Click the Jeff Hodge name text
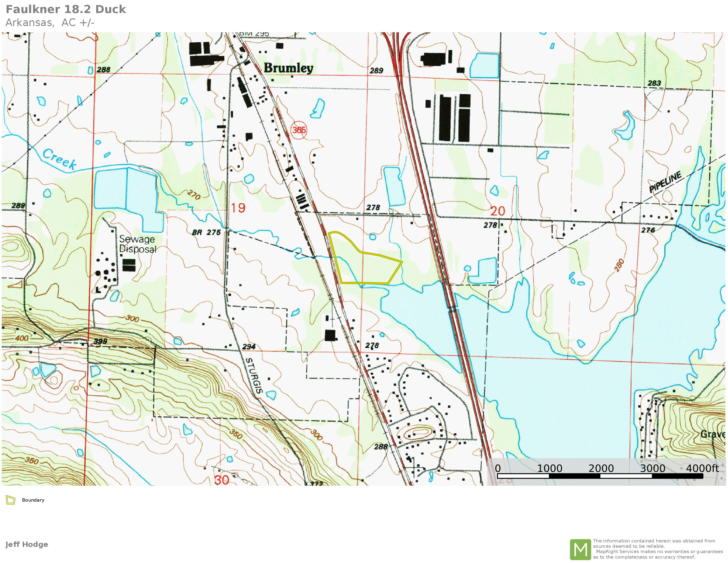Viewport: 728px width, 563px height. pyautogui.click(x=27, y=544)
